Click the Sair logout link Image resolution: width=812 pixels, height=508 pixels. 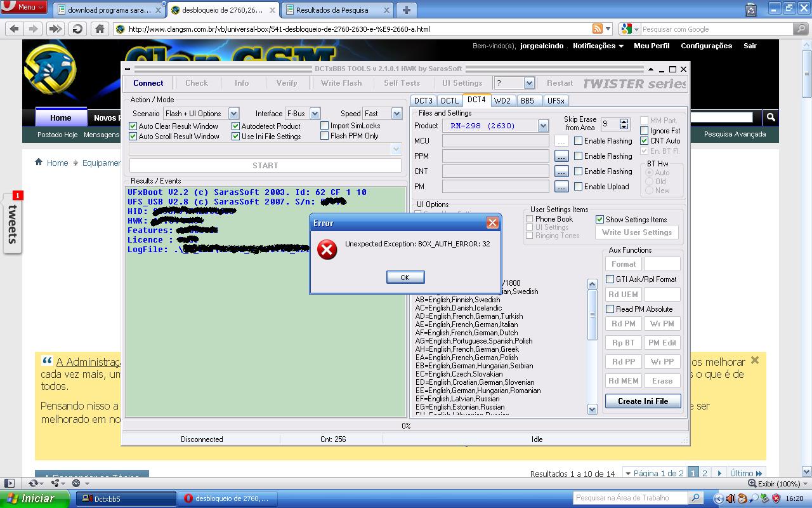(x=750, y=46)
